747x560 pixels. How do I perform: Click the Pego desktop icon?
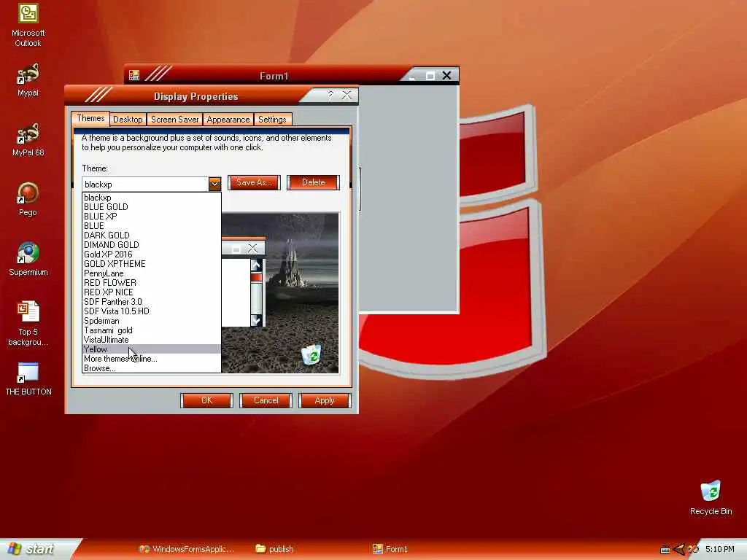click(28, 199)
